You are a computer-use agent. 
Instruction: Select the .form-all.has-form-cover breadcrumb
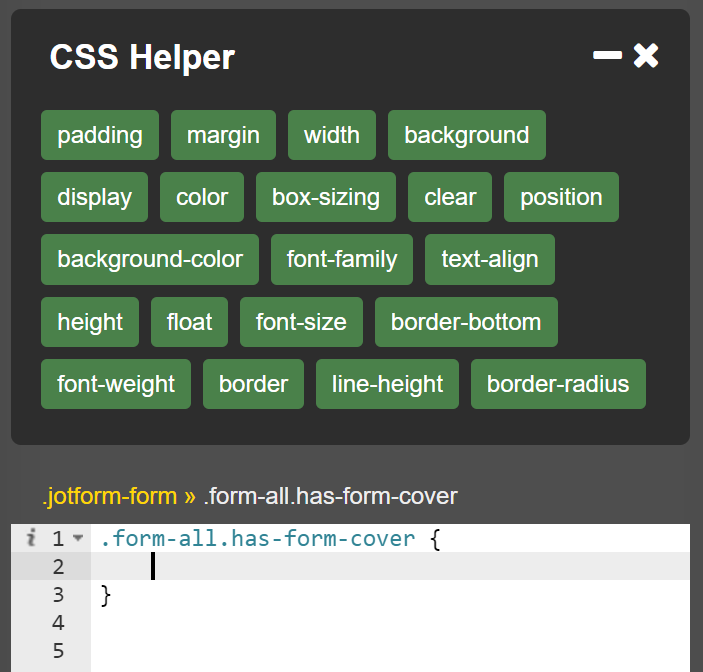pyautogui.click(x=330, y=496)
